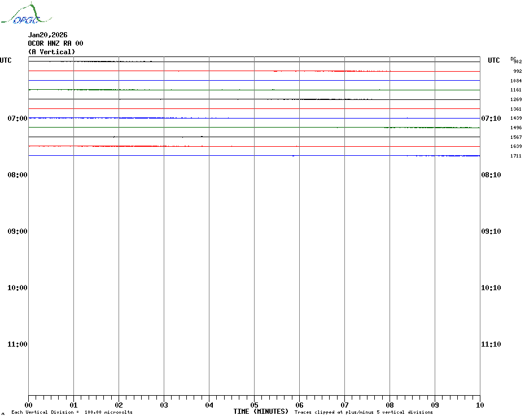Click the Jan20,2026 date label
This screenshot has height=420, width=525.
tap(47, 35)
